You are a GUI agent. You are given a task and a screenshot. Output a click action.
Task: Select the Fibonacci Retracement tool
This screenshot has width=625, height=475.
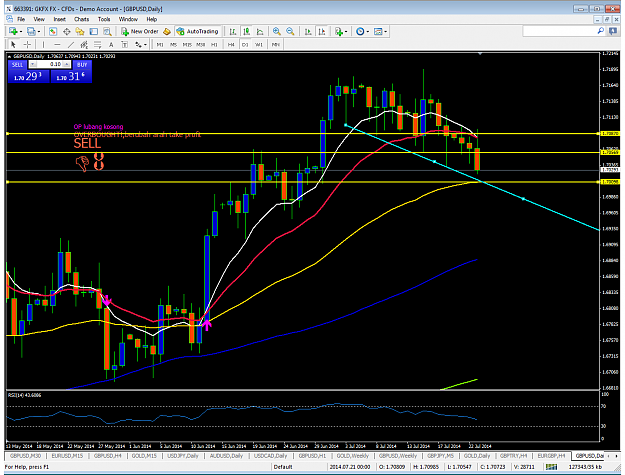[98, 45]
